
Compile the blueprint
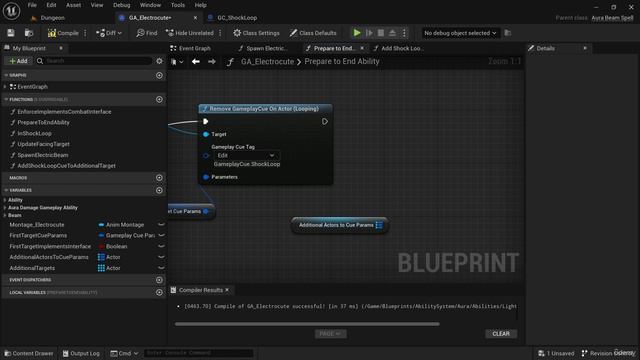[63, 33]
